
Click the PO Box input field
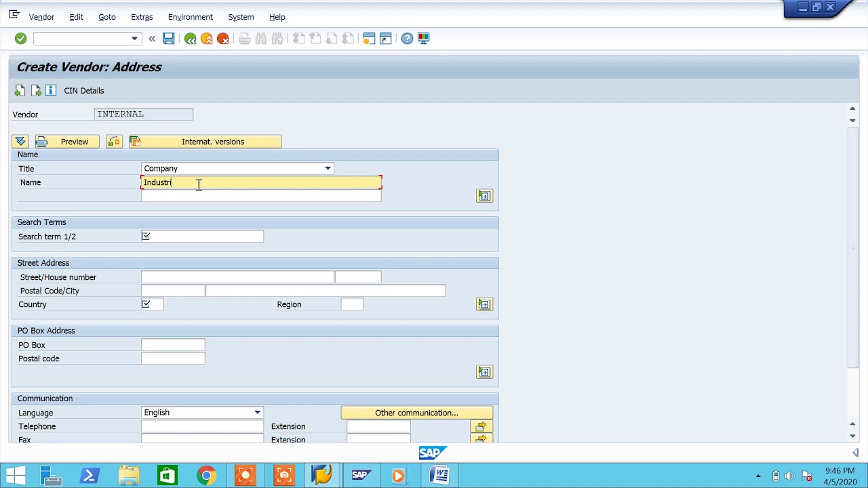[x=173, y=345]
